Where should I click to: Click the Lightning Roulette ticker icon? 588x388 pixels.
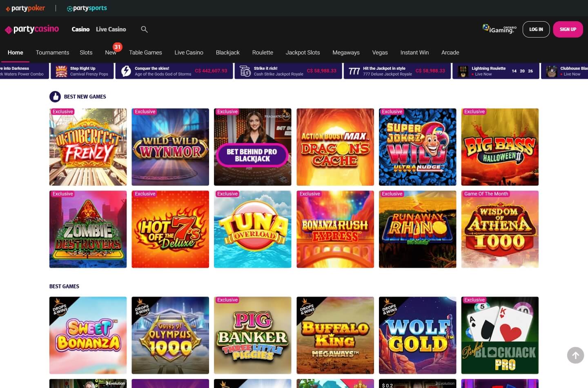click(x=463, y=71)
